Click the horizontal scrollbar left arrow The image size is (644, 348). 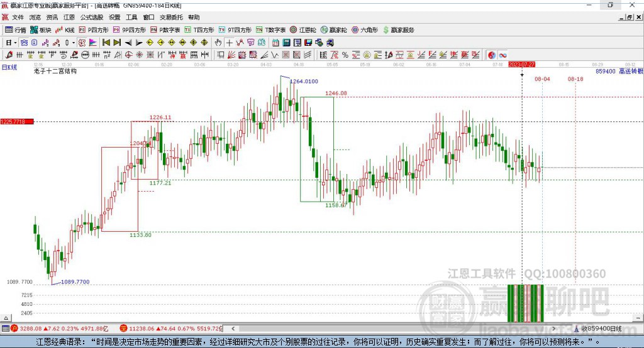tap(233, 329)
